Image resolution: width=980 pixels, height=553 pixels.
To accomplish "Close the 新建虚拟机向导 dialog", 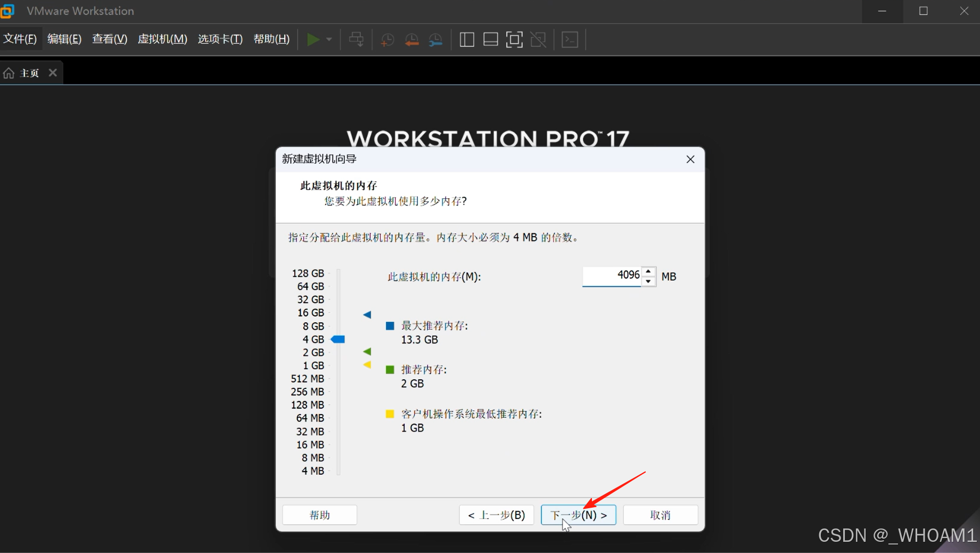I will click(690, 159).
